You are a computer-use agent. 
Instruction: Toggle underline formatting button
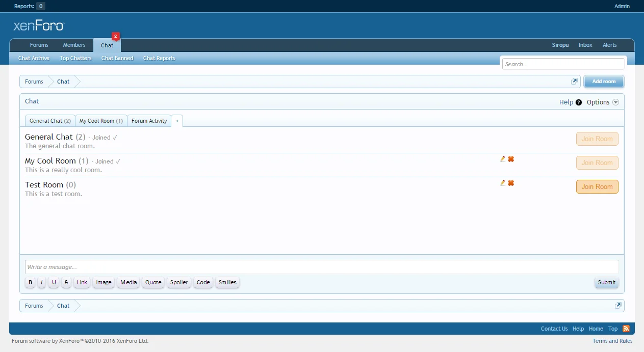point(54,282)
